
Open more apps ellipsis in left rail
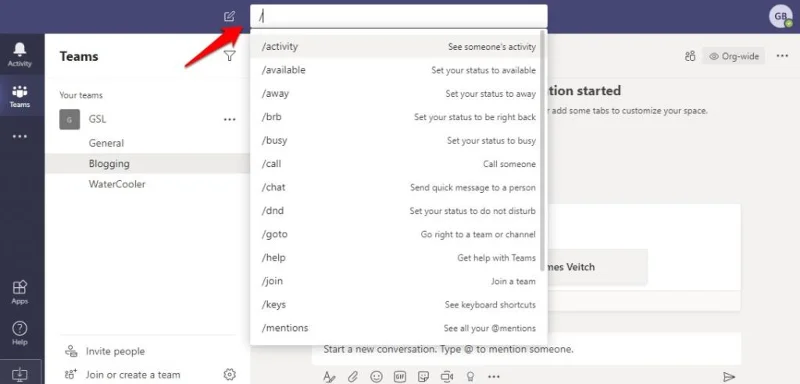click(19, 137)
